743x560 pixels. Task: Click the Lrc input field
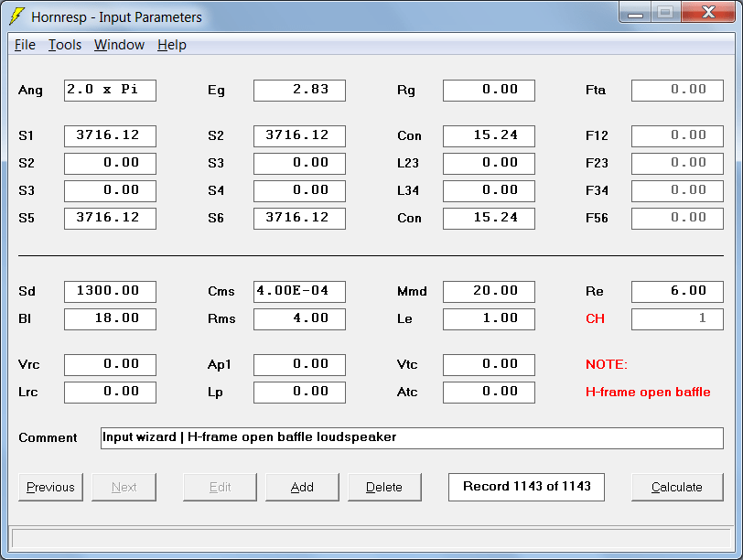click(110, 393)
